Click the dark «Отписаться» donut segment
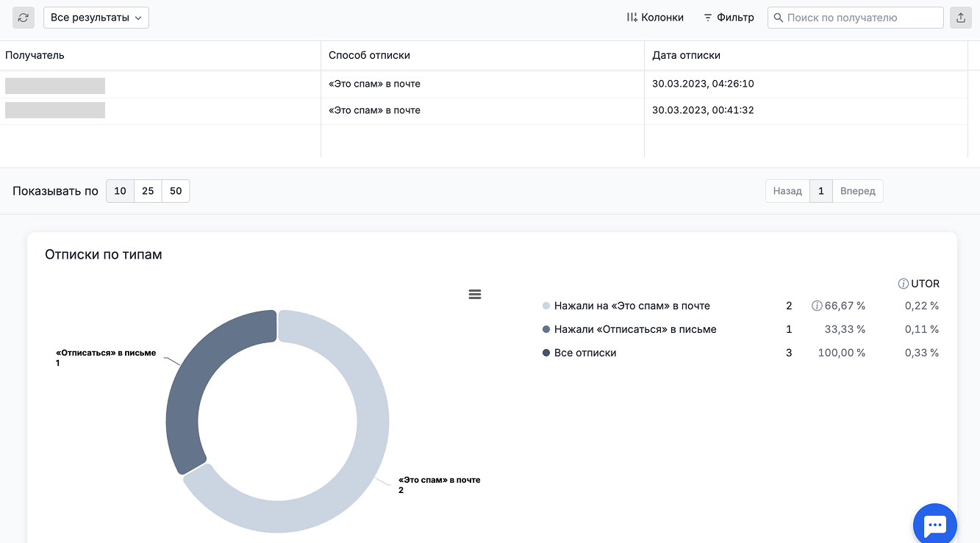Image resolution: width=980 pixels, height=543 pixels. coord(190,382)
